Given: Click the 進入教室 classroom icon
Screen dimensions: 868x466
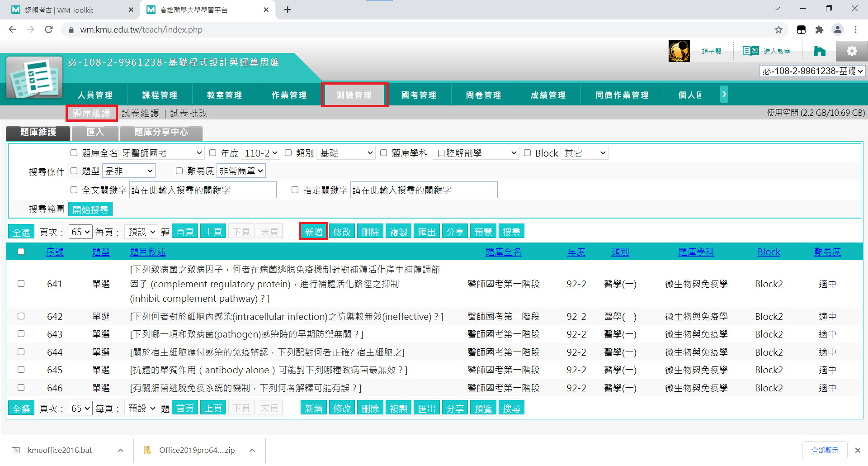Looking at the screenshot, I should pos(751,51).
